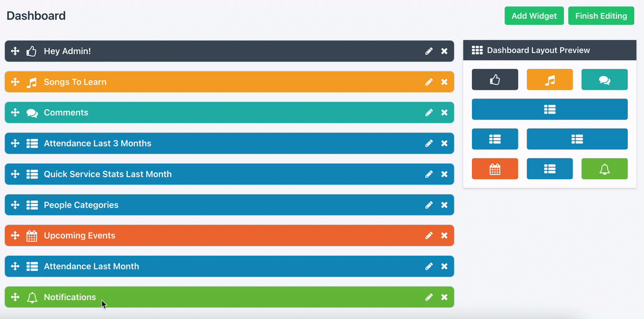Delete the Attendance Last 3 Months widget
644x319 pixels.
(x=444, y=144)
